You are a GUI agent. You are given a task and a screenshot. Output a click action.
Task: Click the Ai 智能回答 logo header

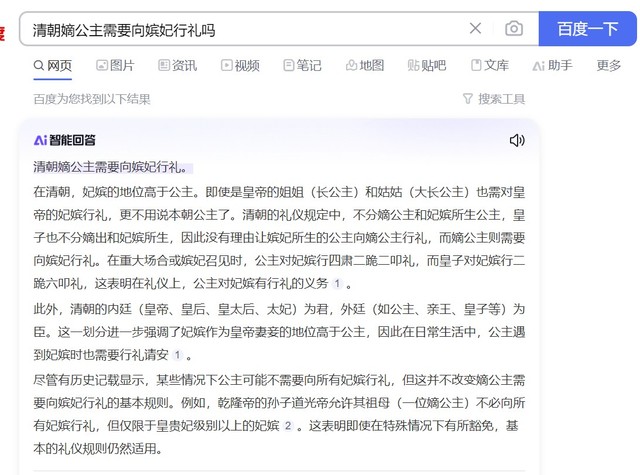(65, 140)
